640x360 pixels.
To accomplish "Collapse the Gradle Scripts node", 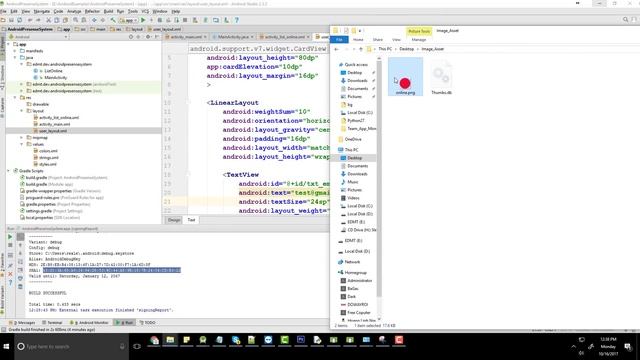I will point(9,171).
